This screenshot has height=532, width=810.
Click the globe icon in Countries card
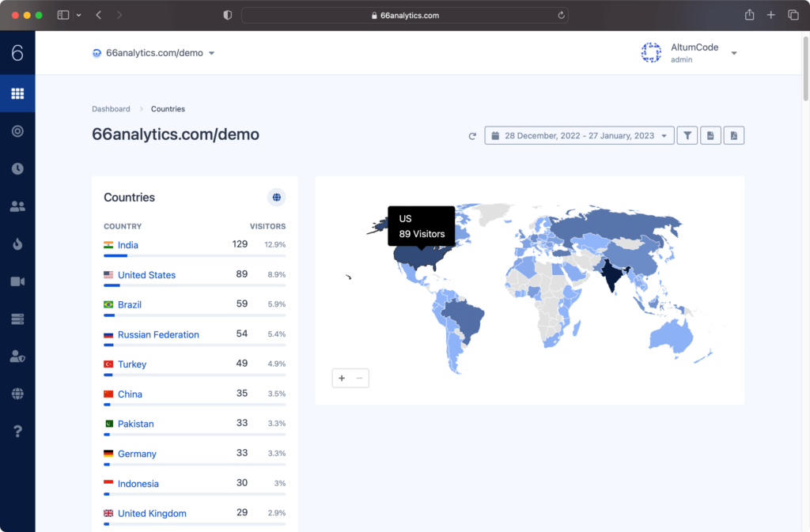[276, 198]
